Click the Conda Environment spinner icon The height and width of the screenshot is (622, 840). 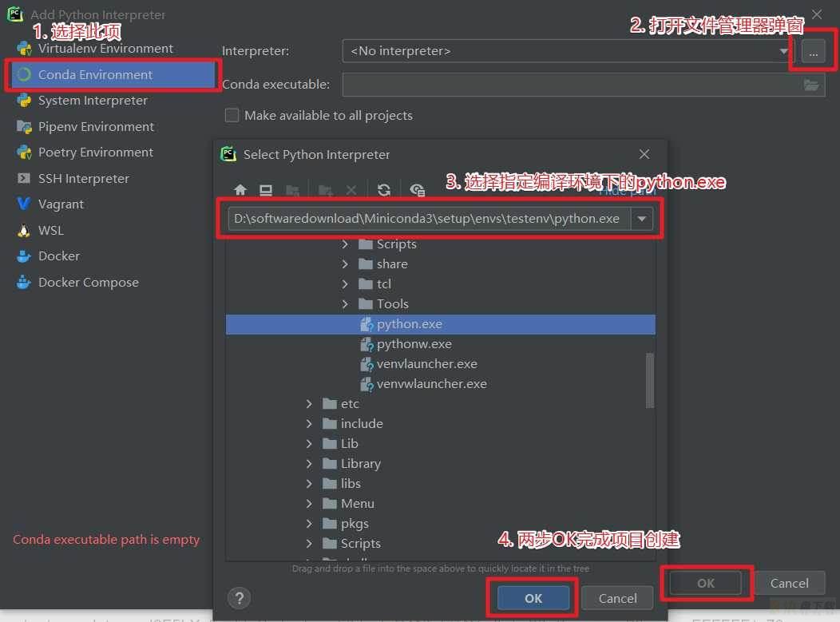pos(24,74)
